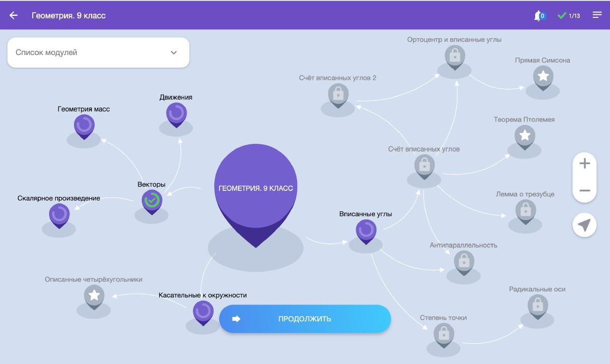Viewport: 610px width, 364px height.
Task: Select the locked Радикальные оси pin
Action: (x=537, y=307)
